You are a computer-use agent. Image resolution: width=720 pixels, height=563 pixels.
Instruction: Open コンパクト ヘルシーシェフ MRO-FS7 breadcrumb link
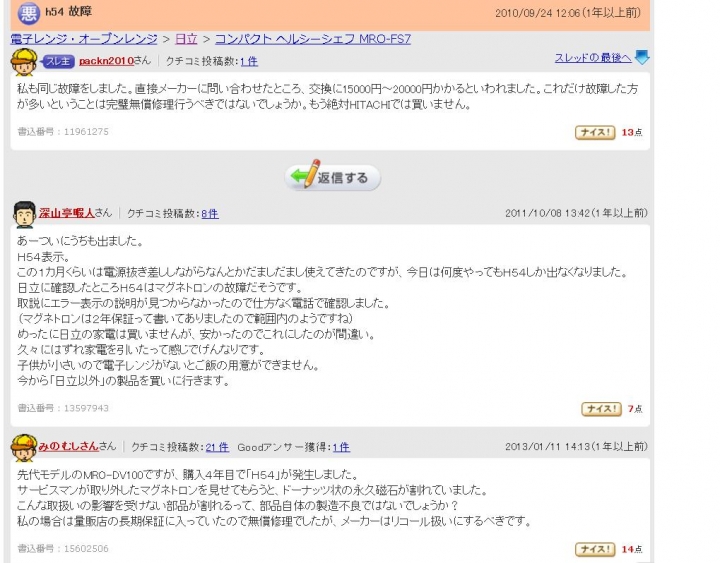[313, 39]
